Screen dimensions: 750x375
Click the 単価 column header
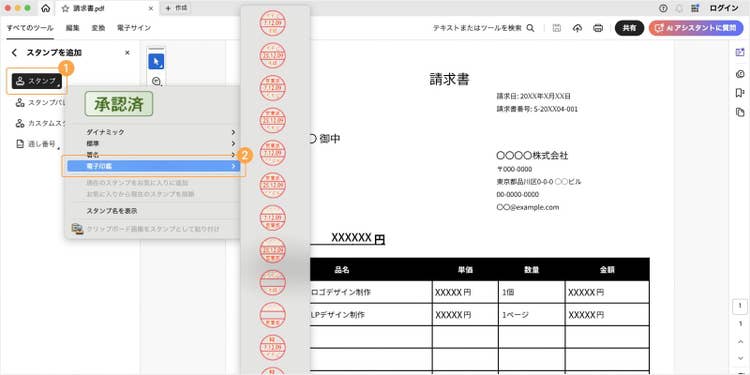pyautogui.click(x=465, y=269)
